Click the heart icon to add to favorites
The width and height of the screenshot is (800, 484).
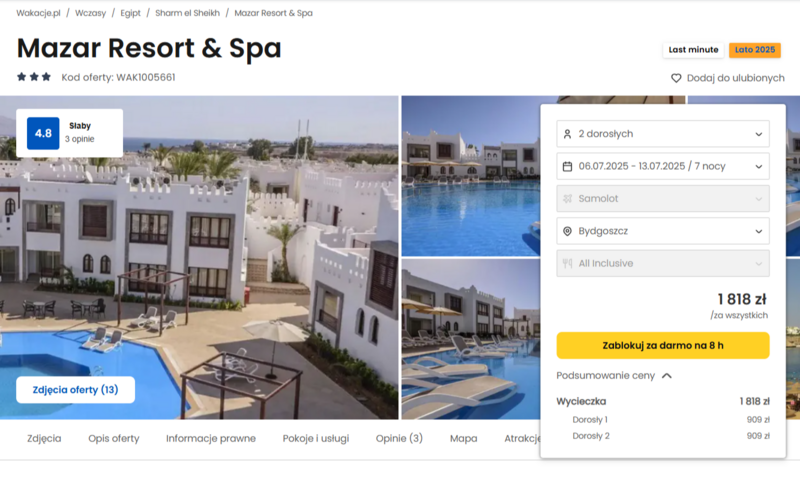676,78
